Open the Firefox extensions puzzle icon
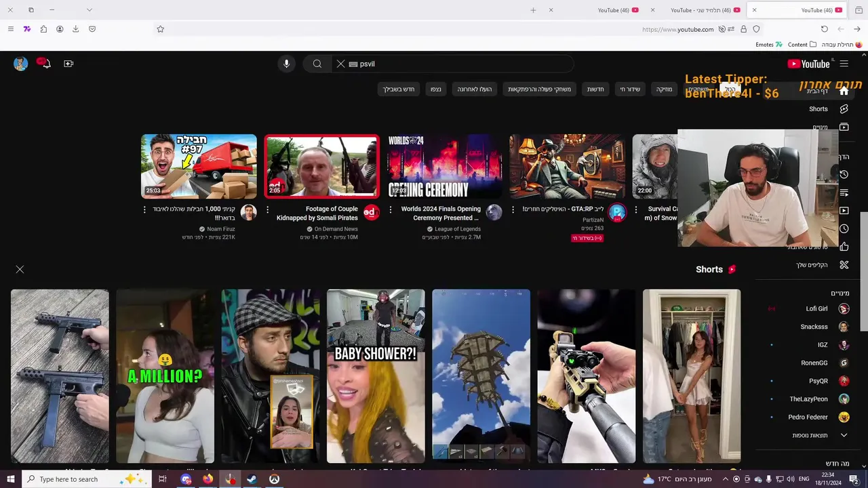The height and width of the screenshot is (488, 868). coord(43,29)
